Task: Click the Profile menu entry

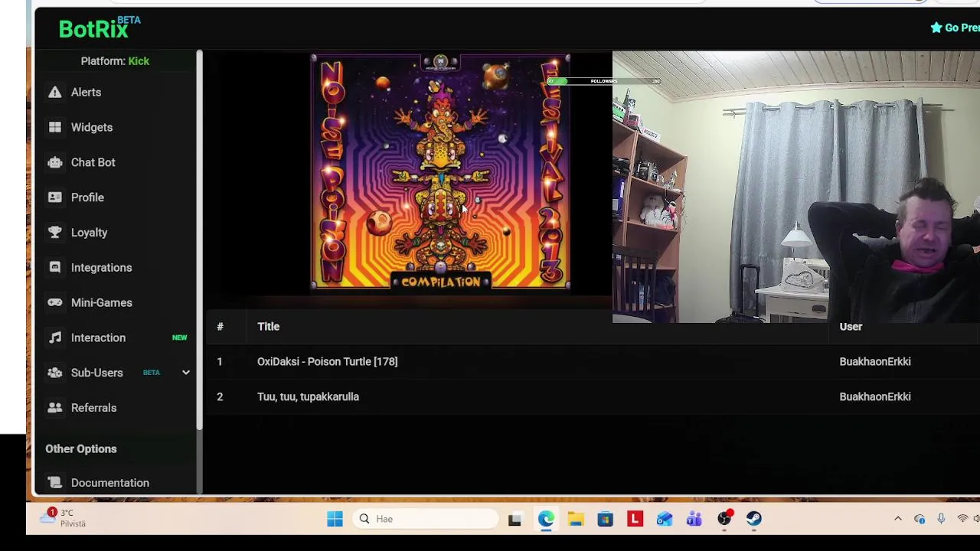Action: pyautogui.click(x=87, y=197)
